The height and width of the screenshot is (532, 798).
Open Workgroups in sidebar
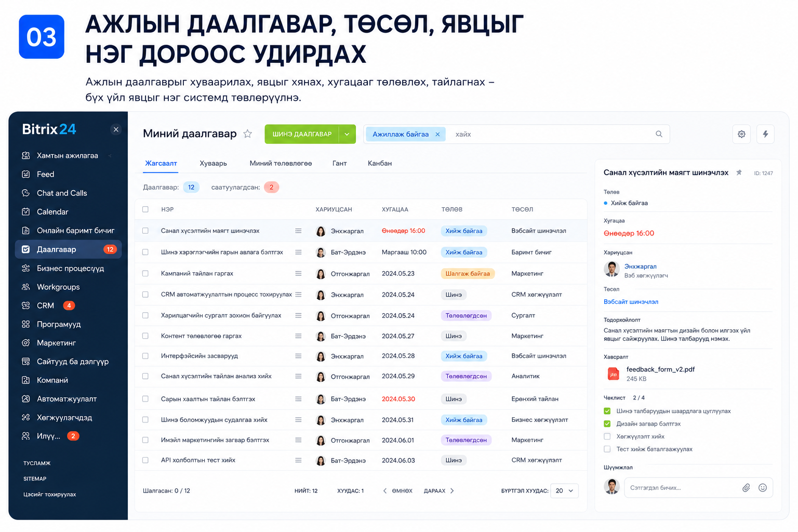(x=58, y=287)
